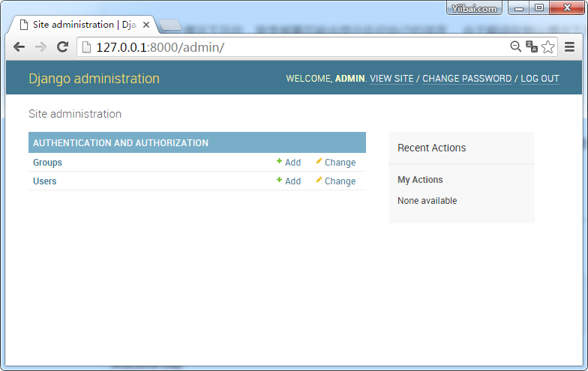Open the Groups model link

(47, 163)
